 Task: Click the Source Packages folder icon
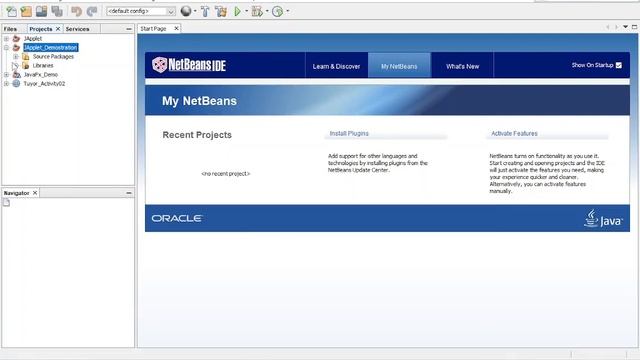[x=26, y=57]
